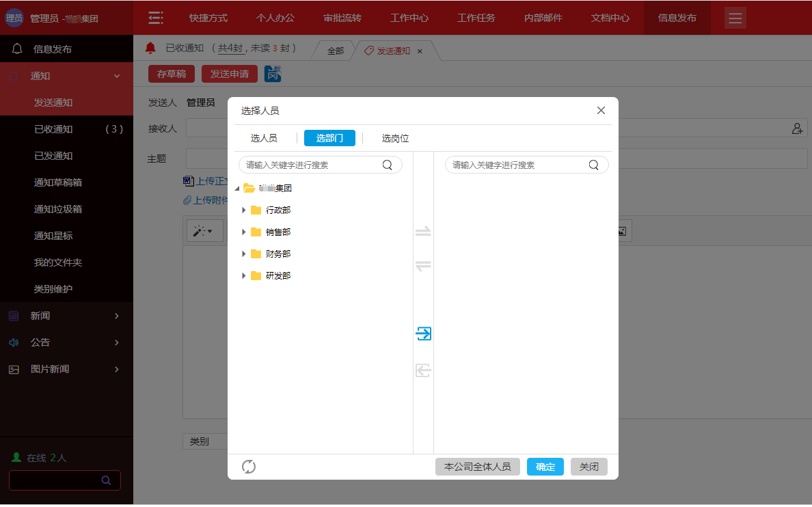Collapse the root 集团 tree node
This screenshot has height=507, width=812.
[236, 187]
